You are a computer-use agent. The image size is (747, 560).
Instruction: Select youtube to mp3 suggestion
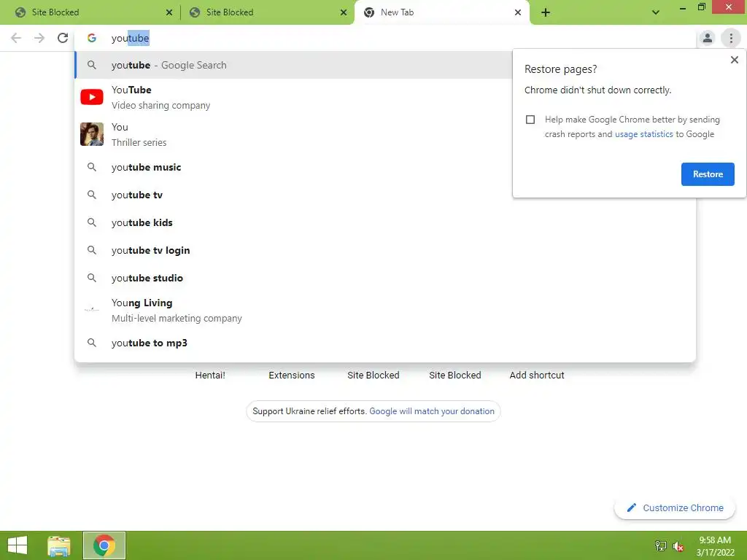385,343
